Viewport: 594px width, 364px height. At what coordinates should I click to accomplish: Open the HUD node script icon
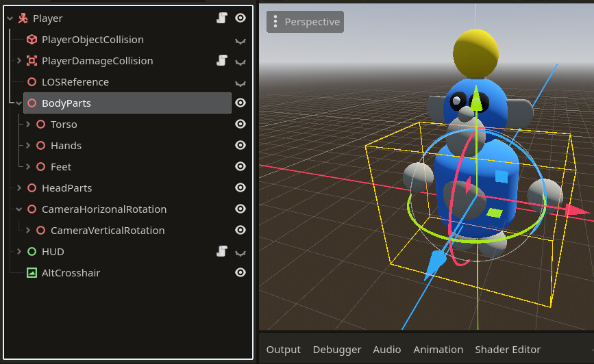[x=221, y=252]
